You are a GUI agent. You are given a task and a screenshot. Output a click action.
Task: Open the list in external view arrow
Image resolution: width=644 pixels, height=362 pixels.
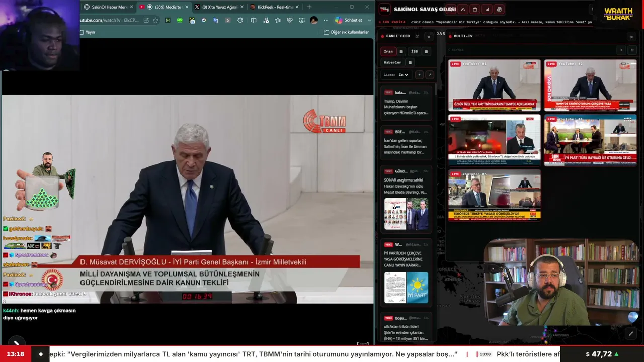(x=429, y=75)
